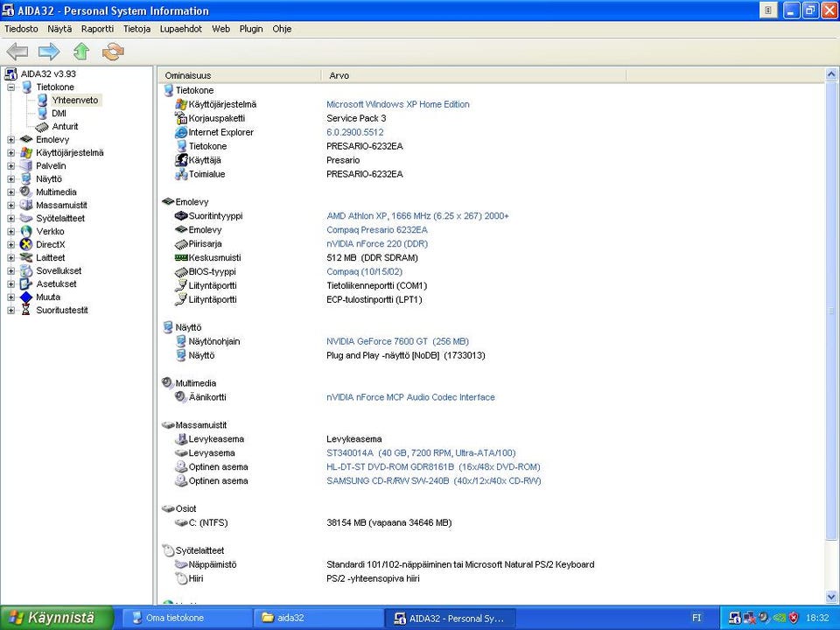Click the Palvelin server icon in the tree
The height and width of the screenshot is (630, 840).
(x=26, y=165)
